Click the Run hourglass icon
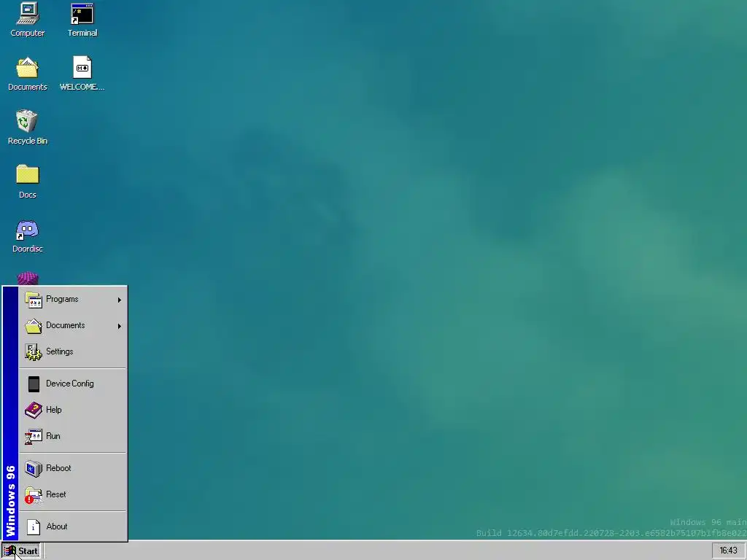 coord(34,436)
